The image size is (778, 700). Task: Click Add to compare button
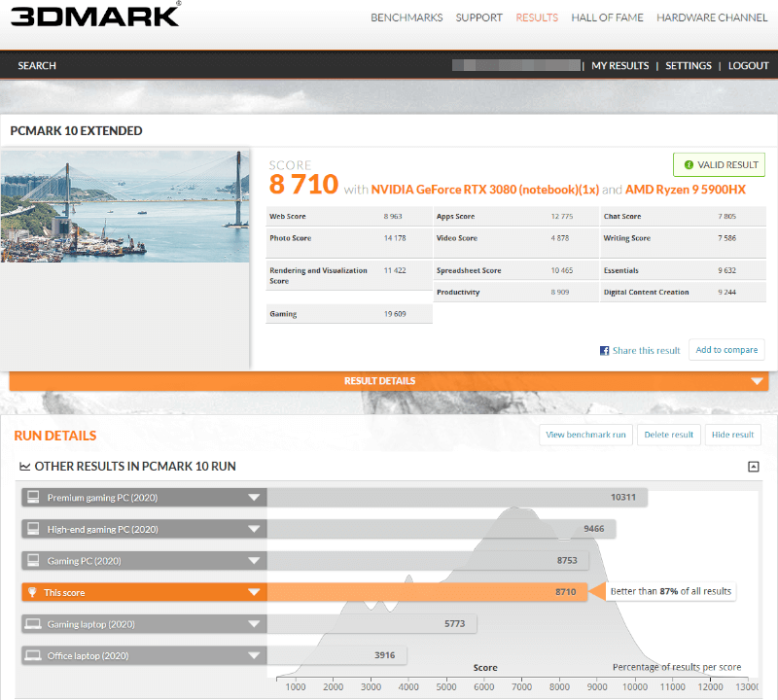[726, 350]
